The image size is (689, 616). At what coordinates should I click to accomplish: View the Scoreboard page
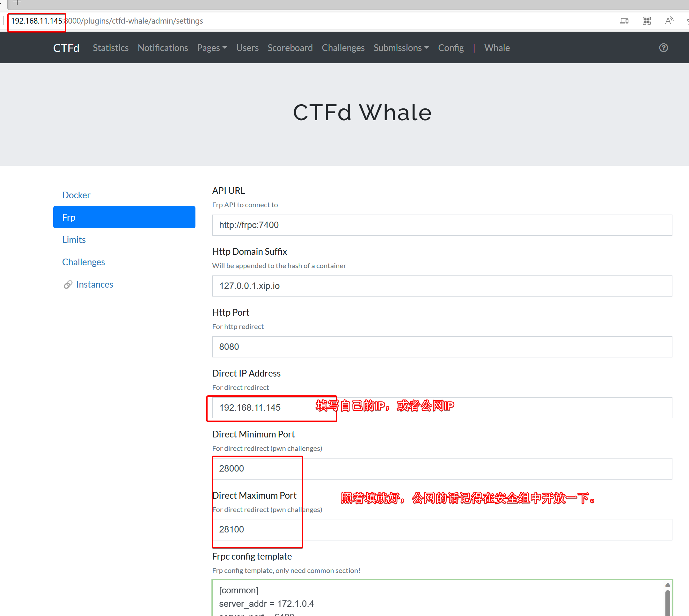point(290,48)
